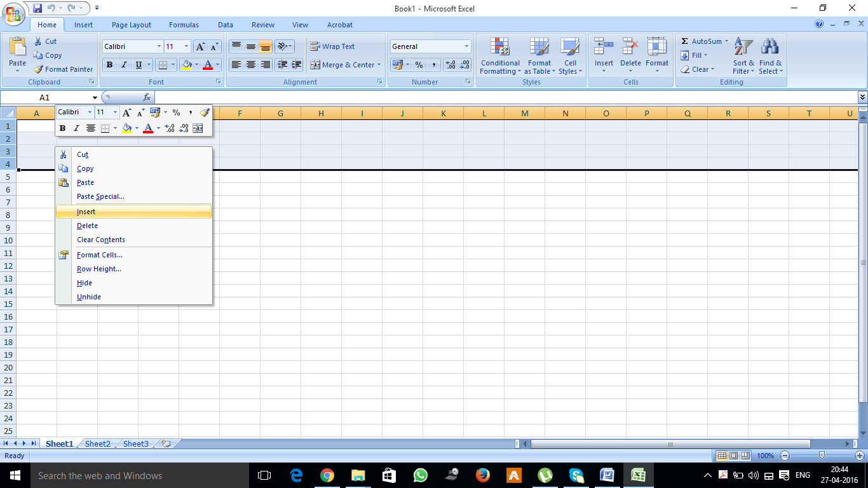
Task: Click mini toolbar Merge and Center icon
Action: [x=198, y=128]
